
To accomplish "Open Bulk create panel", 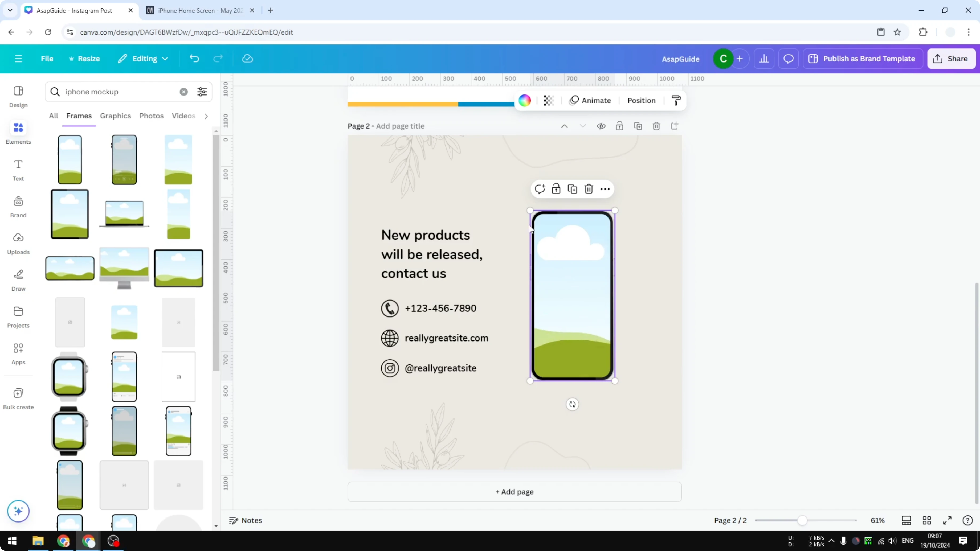I will coord(18,398).
